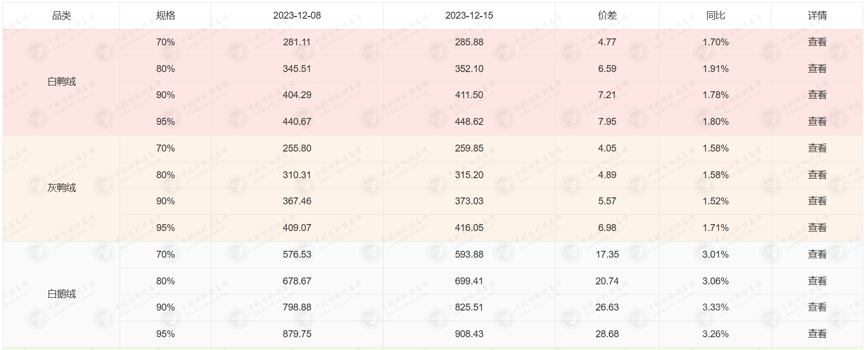Viewport: 868px width, 350px height.
Task: Click 查看 link for 白鹅绒 80% row
Action: pos(817,281)
